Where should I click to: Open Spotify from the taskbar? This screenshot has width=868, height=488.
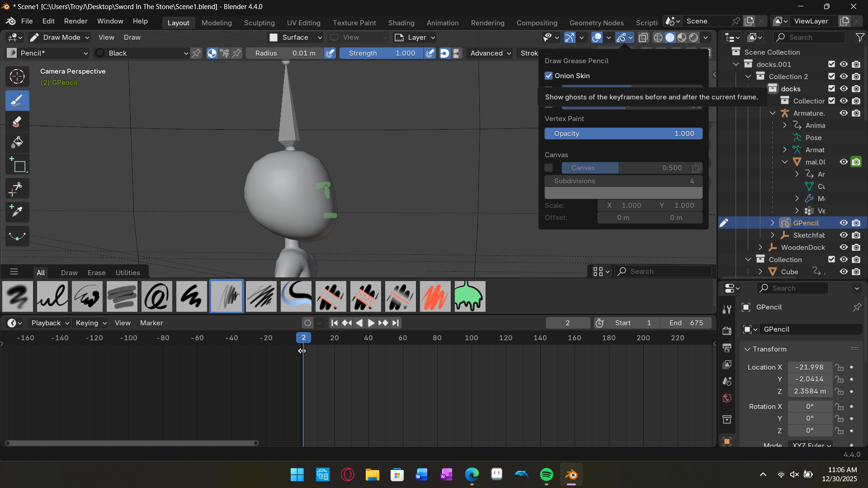pos(547,474)
